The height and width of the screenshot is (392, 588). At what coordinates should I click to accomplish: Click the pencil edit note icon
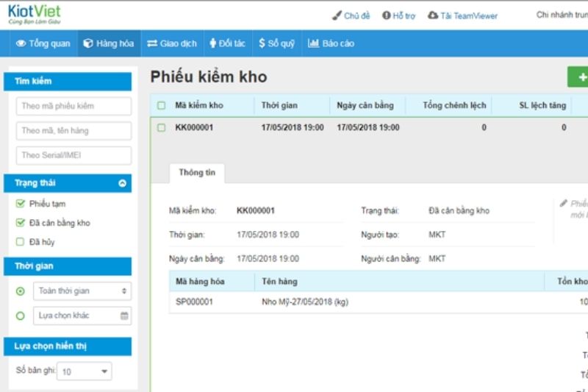(x=564, y=203)
